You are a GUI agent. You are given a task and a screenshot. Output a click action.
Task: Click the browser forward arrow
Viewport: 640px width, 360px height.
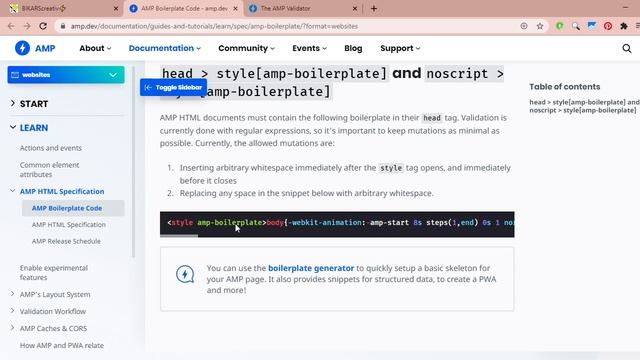pyautogui.click(x=27, y=26)
